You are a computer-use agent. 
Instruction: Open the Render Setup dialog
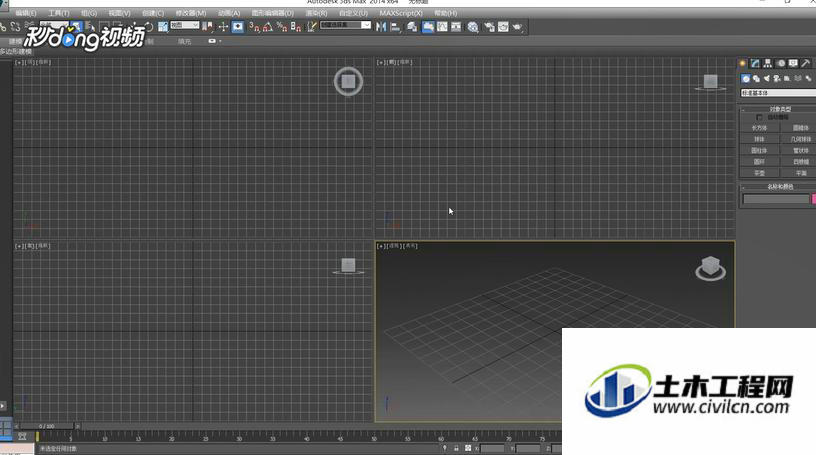pyautogui.click(x=489, y=27)
